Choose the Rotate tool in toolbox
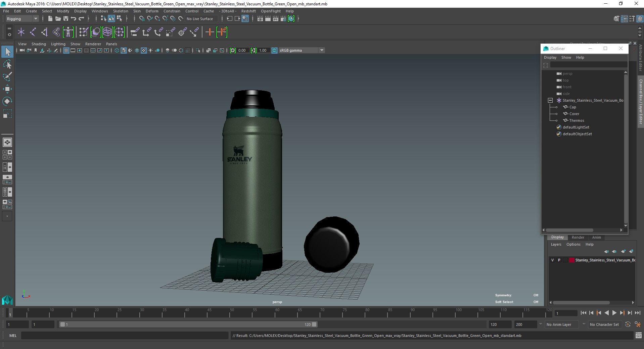644x349 pixels. [x=7, y=101]
